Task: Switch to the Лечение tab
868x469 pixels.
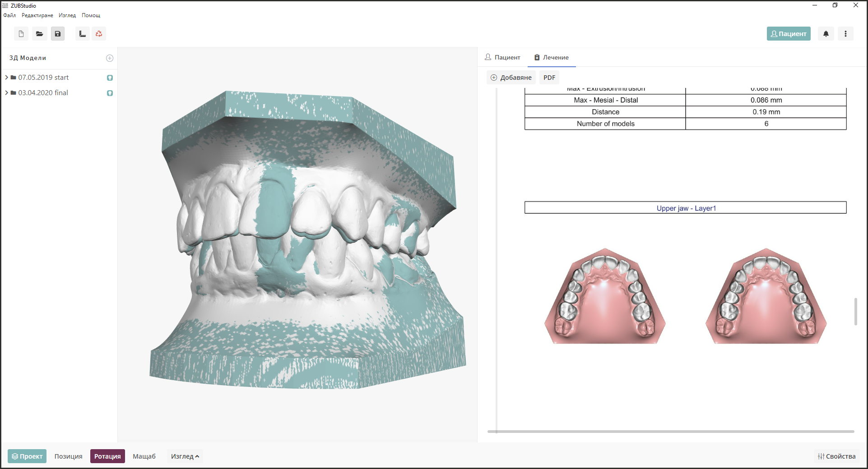Action: tap(552, 57)
